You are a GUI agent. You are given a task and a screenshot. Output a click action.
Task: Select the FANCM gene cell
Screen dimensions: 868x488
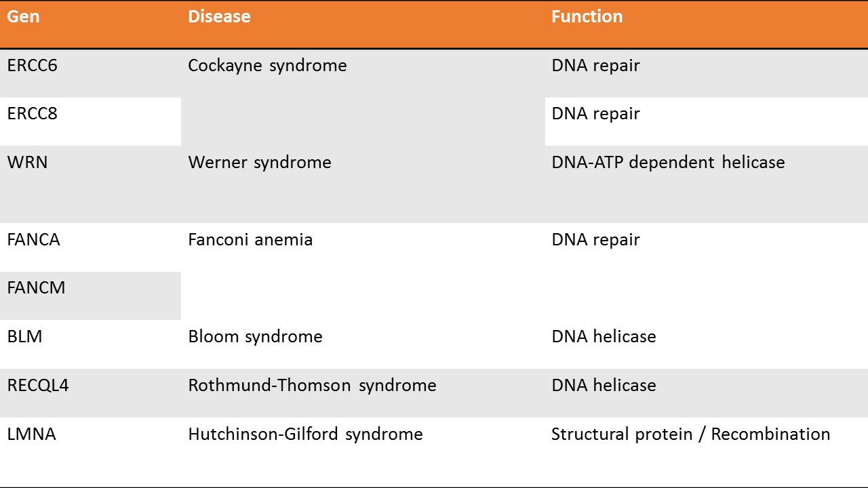[90, 296]
